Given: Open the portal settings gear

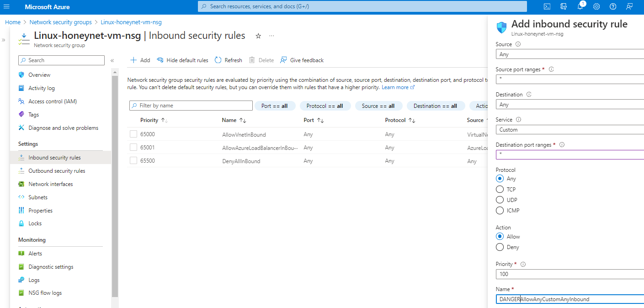Looking at the screenshot, I should click(x=596, y=6).
